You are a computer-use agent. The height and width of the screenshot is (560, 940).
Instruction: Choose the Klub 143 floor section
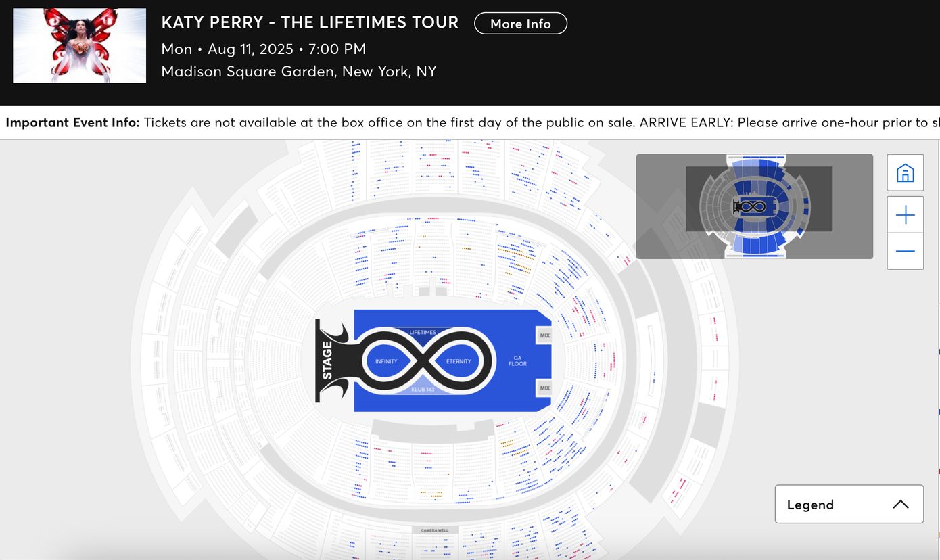point(423,390)
